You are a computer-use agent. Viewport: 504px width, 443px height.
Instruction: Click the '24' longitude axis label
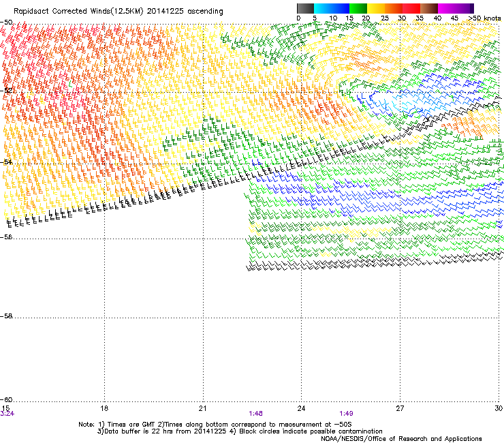pyautogui.click(x=301, y=408)
